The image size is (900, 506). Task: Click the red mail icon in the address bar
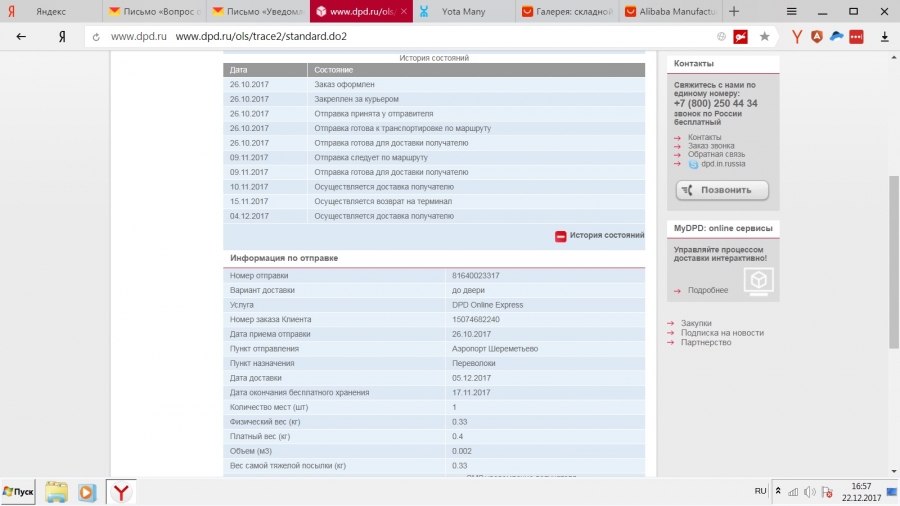740,36
